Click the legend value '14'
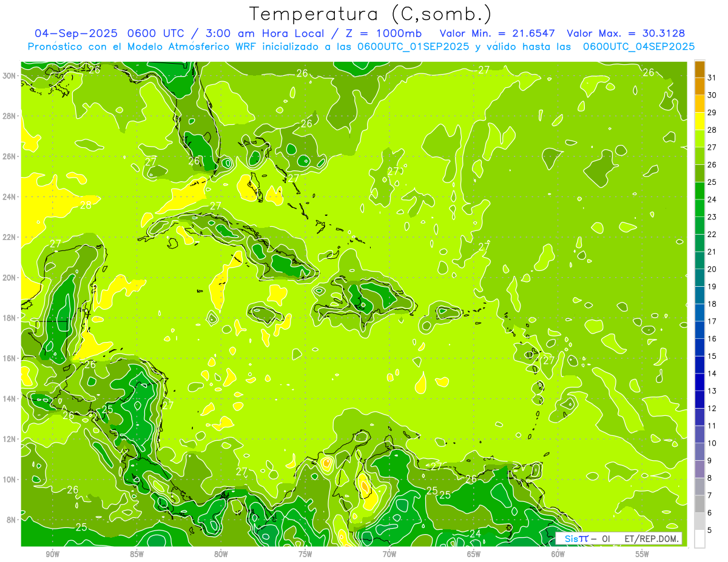This screenshot has width=728, height=562. coord(712,373)
